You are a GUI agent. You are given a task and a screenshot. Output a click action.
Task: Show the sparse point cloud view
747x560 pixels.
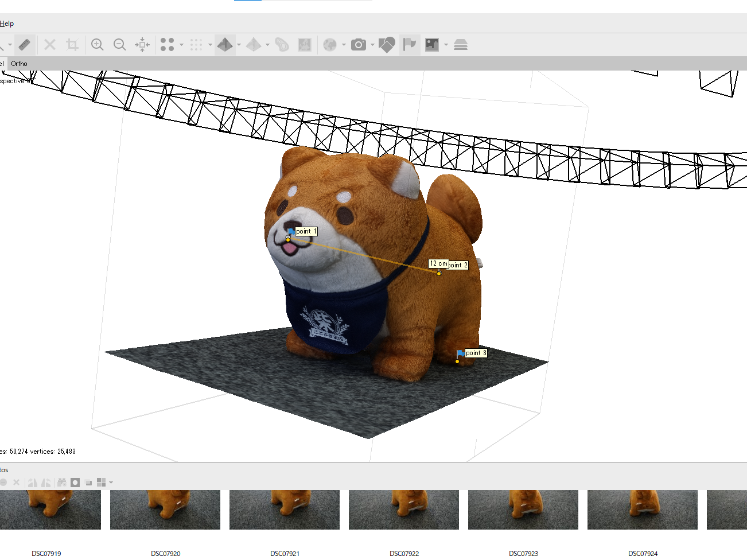tap(167, 45)
